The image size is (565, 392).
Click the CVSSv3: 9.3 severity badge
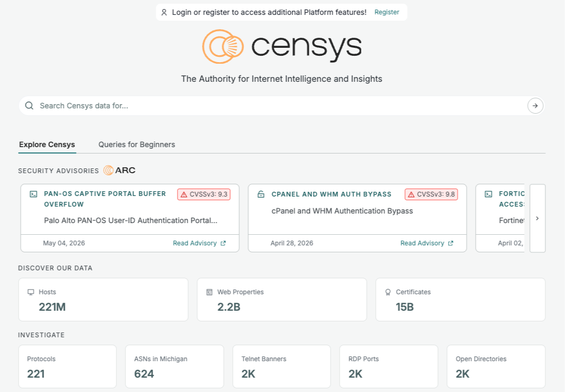[x=204, y=194]
